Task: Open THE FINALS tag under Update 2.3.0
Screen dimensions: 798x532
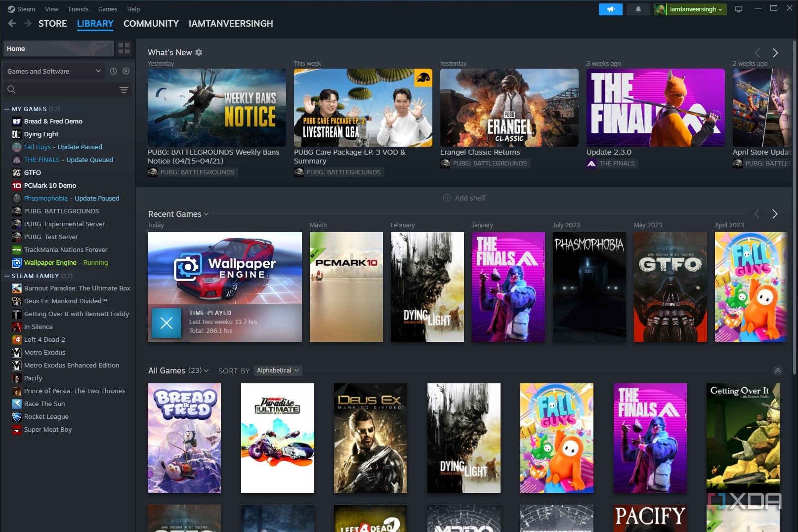Action: click(612, 164)
